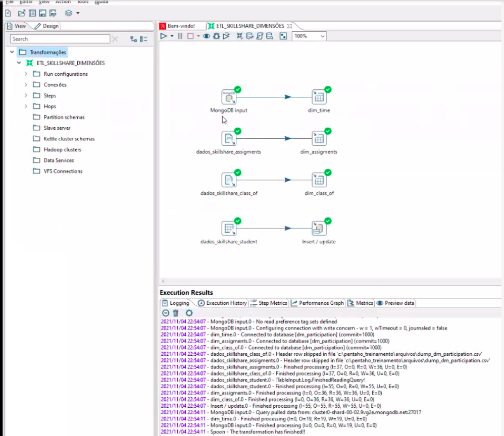Open the run options dropdown arrow
504x436 pixels.
tap(172, 36)
